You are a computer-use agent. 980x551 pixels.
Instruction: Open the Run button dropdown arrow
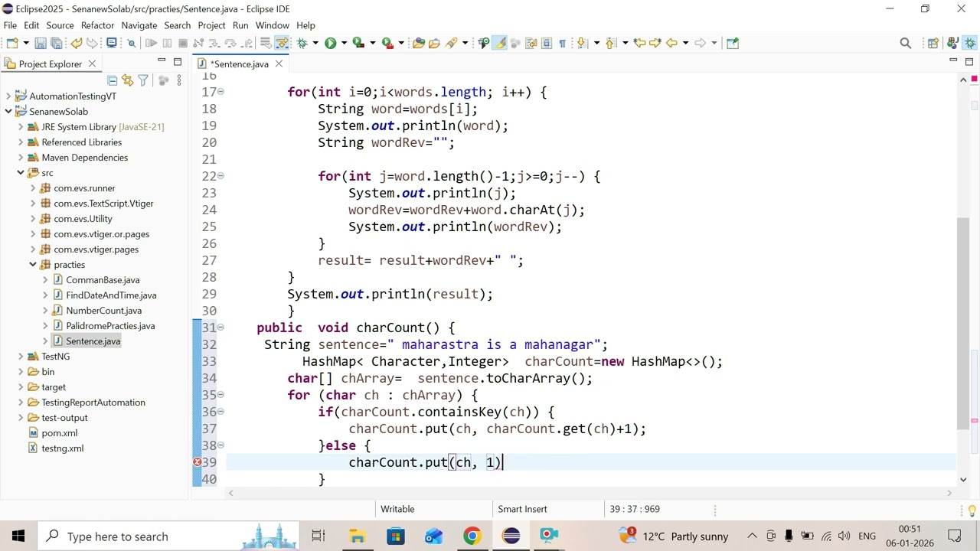[344, 43]
